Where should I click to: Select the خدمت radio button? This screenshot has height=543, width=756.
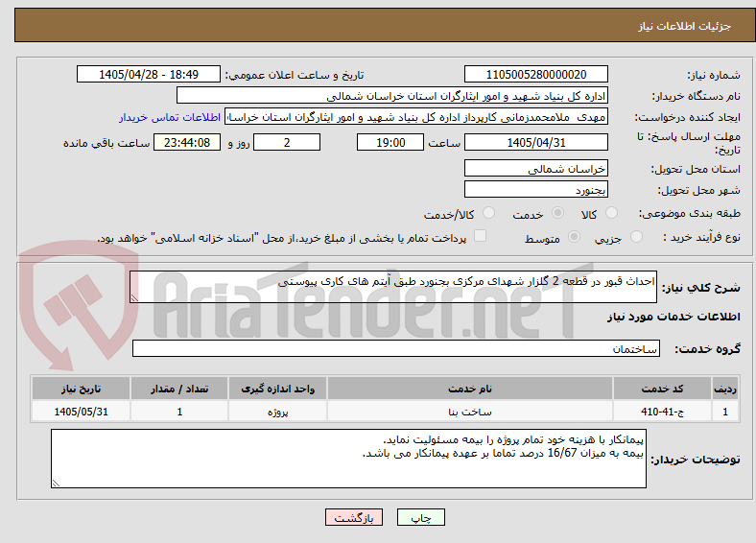point(557,213)
